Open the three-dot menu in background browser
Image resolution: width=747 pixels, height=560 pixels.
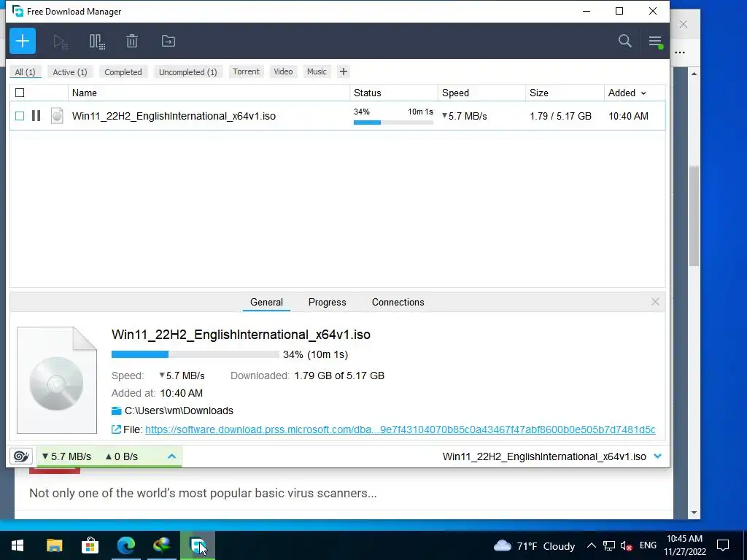681,52
